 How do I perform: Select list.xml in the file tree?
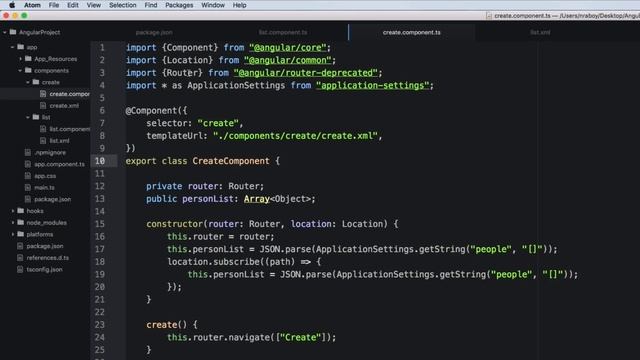click(59, 141)
